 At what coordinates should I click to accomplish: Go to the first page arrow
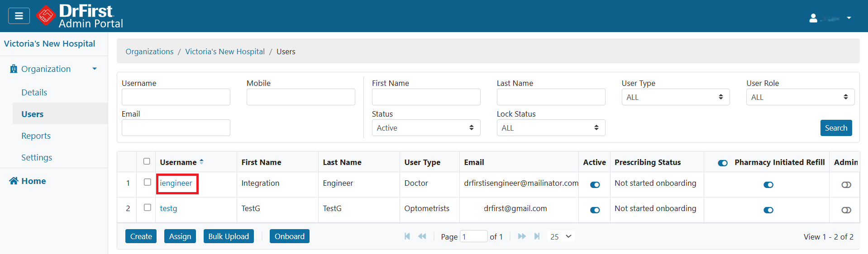(x=407, y=236)
